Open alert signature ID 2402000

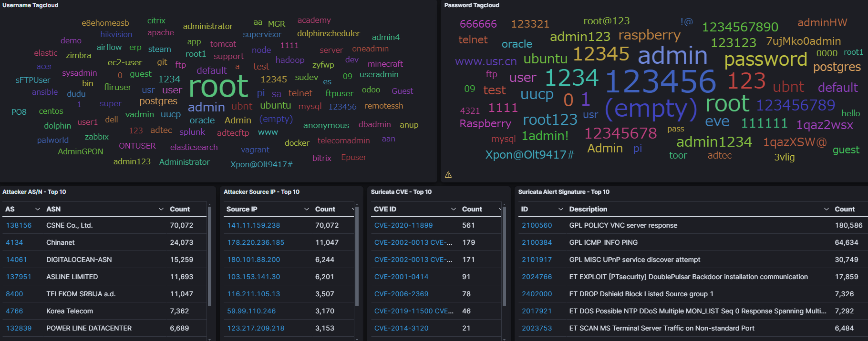[537, 294]
